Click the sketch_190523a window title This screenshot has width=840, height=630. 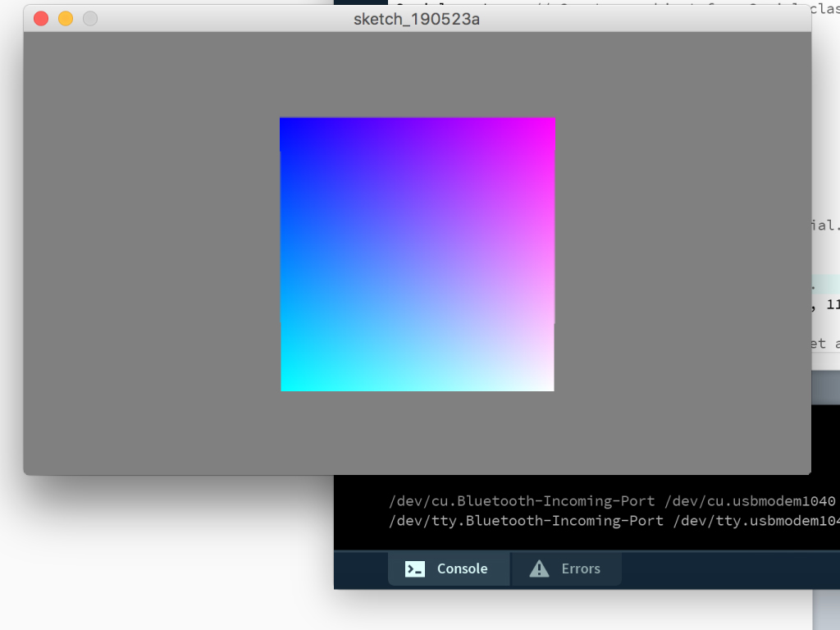[417, 20]
